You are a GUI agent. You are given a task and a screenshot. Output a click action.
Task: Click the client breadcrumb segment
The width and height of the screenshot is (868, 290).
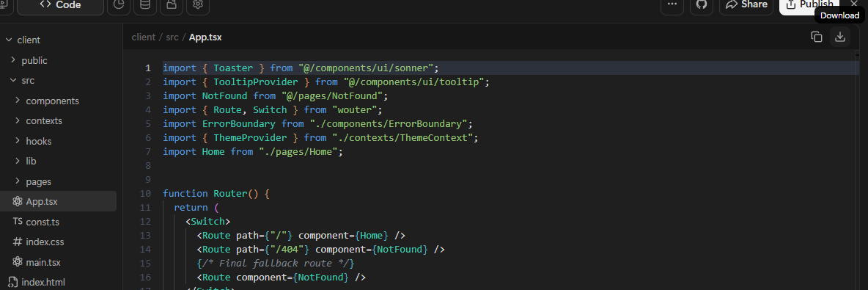(144, 37)
